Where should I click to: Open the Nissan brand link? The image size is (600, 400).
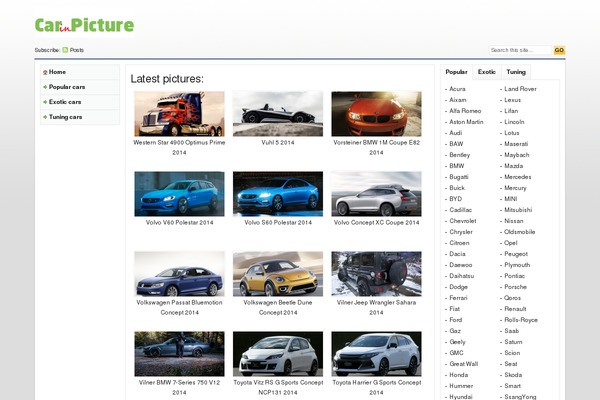tap(514, 221)
